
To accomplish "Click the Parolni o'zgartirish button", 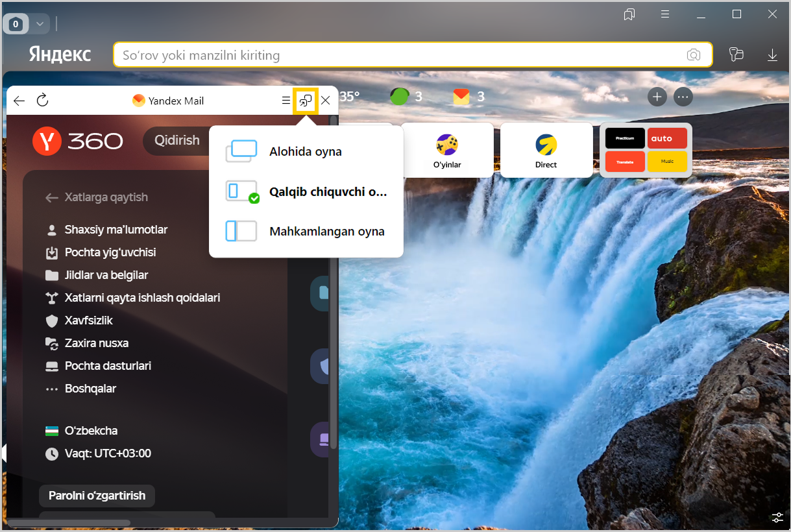I will click(97, 496).
